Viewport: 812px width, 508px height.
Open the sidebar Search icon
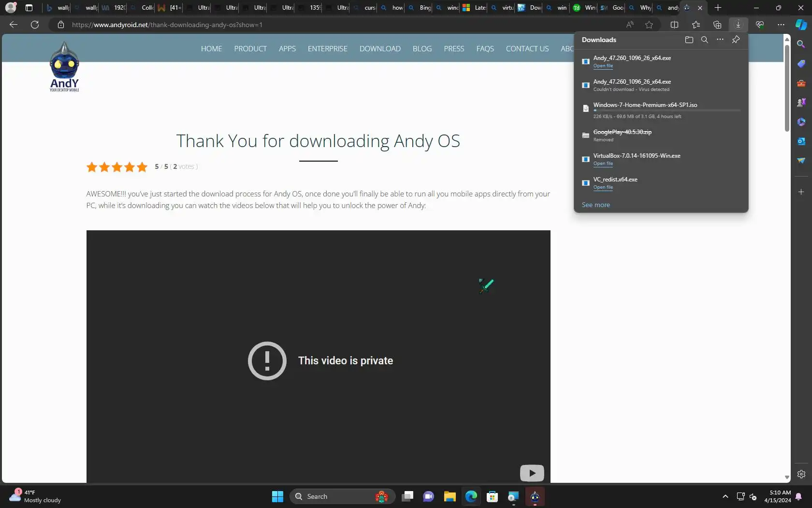tap(801, 45)
